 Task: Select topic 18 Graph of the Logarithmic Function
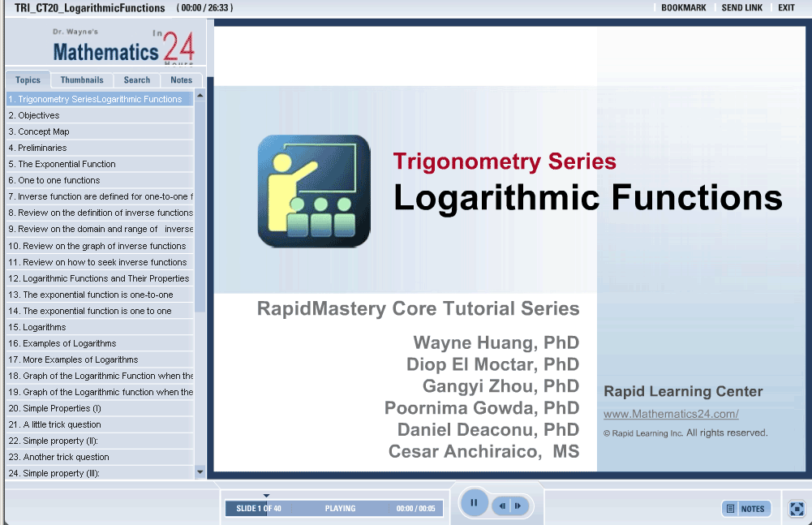pyautogui.click(x=100, y=376)
